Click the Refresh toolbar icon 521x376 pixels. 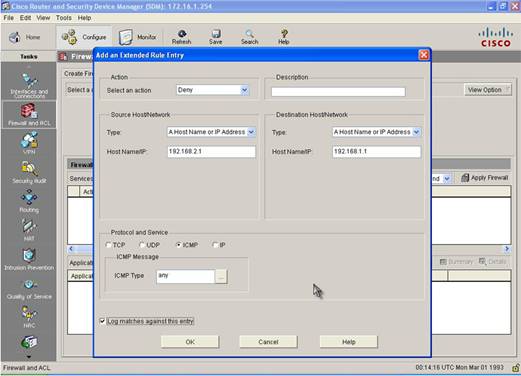(x=182, y=37)
